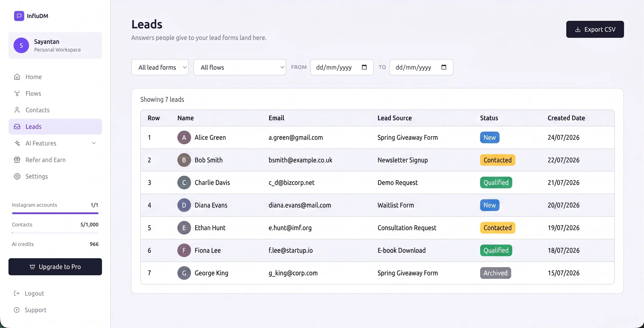Click the email bsmith@example.co.uk

[301, 160]
